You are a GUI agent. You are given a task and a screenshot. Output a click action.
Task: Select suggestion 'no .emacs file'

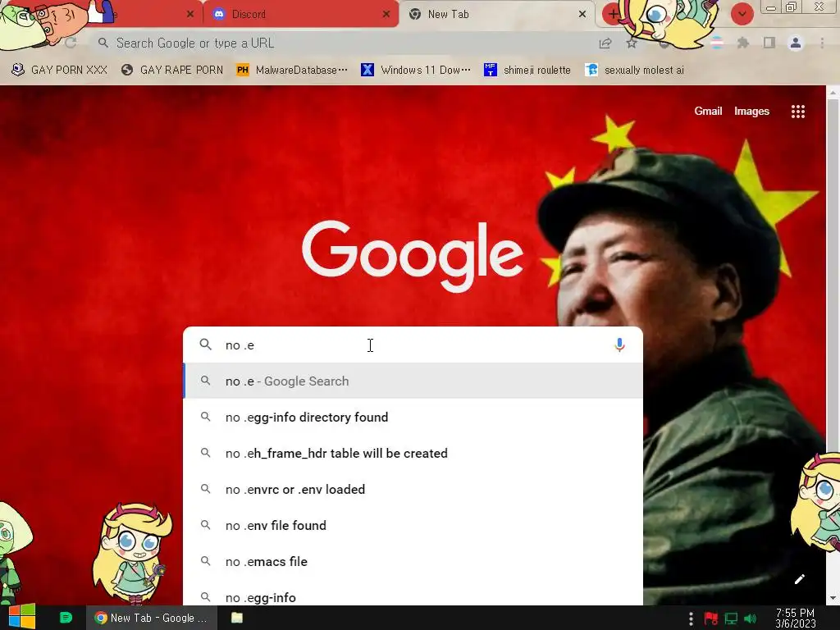coord(413,561)
